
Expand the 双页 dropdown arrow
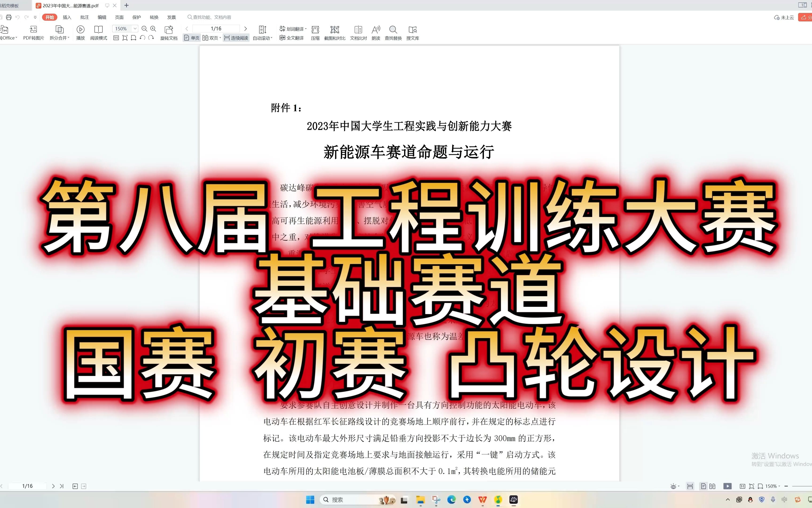click(220, 38)
